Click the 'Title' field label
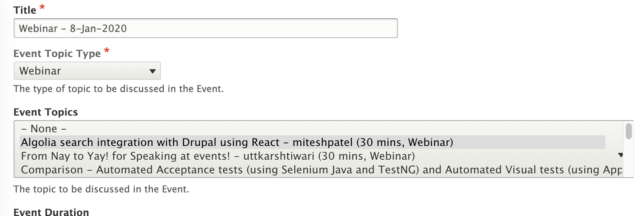The height and width of the screenshot is (216, 644). 25,10
